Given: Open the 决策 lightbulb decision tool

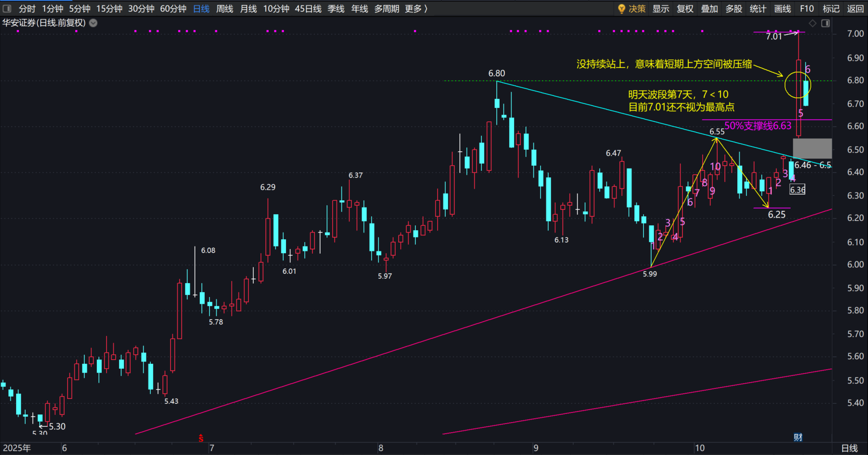Looking at the screenshot, I should (x=632, y=9).
